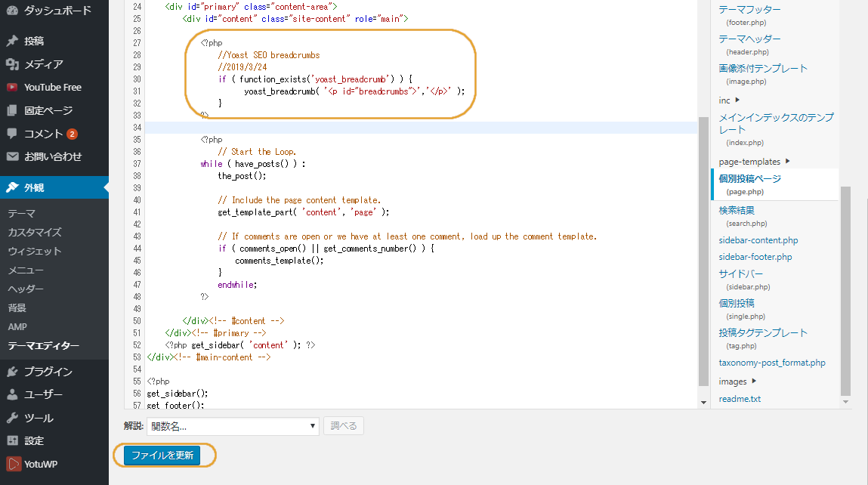868x485 pixels.
Task: Expand the images folder
Action: pos(754,382)
